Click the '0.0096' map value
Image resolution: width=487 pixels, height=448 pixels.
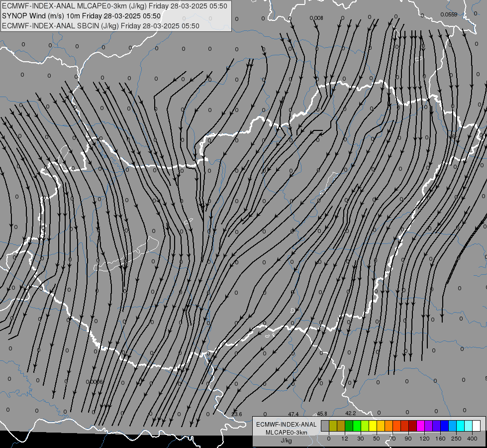pos(94,382)
